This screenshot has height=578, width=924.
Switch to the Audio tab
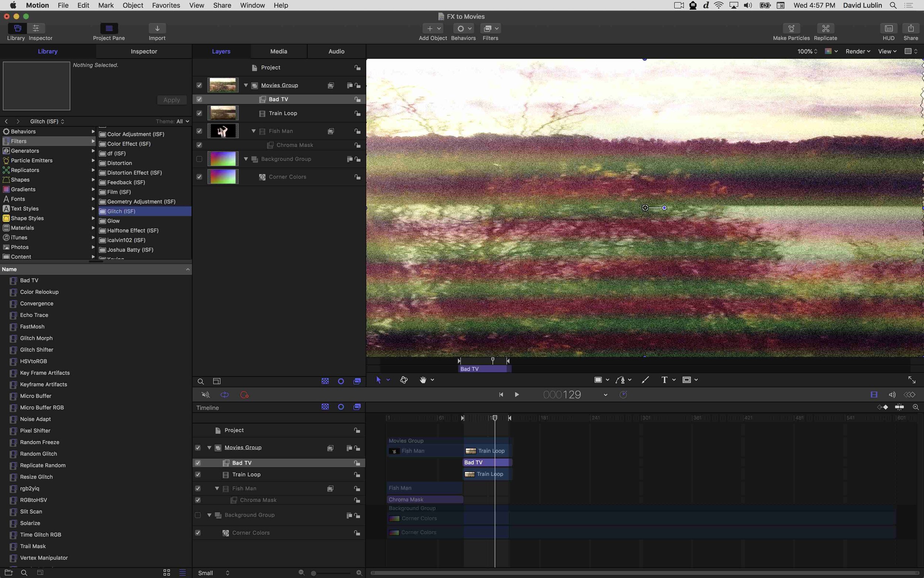click(x=336, y=51)
